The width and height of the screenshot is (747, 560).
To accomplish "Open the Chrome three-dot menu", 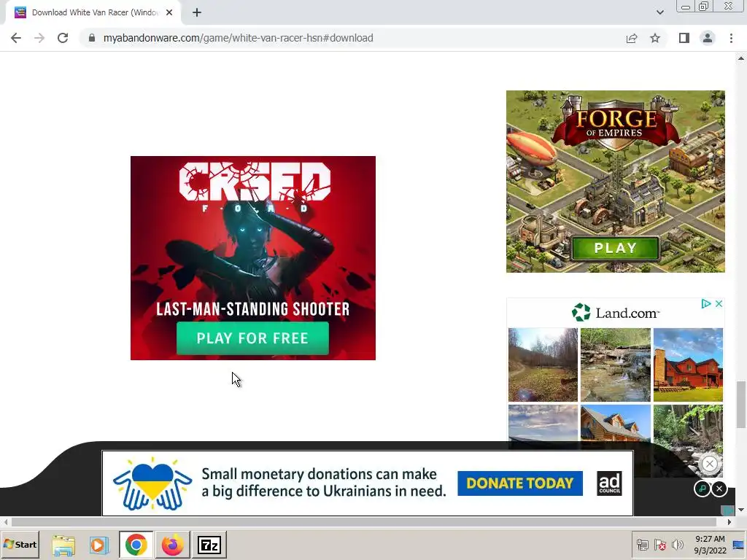I will click(731, 38).
